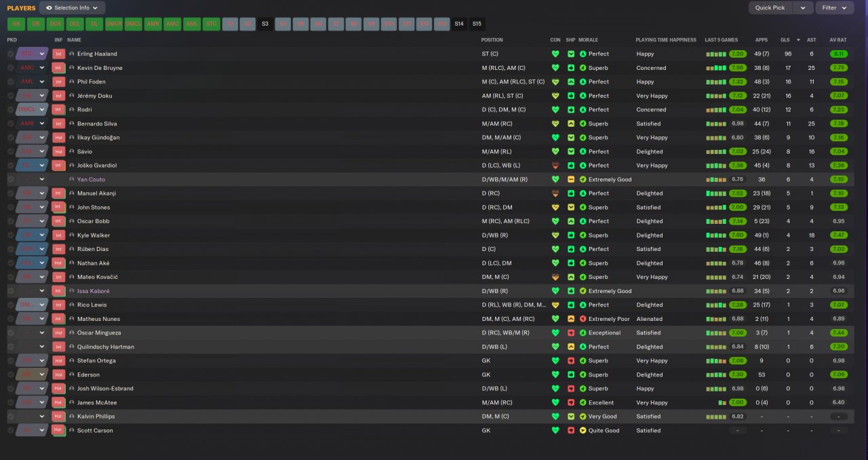Select the S3 substitute slot
This screenshot has width=868, height=460.
265,24
